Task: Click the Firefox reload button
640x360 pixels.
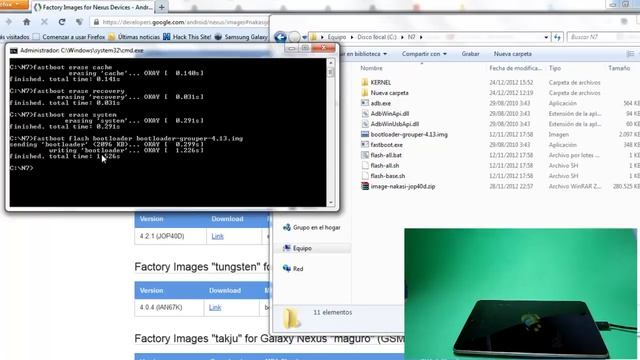Action: click(x=62, y=22)
